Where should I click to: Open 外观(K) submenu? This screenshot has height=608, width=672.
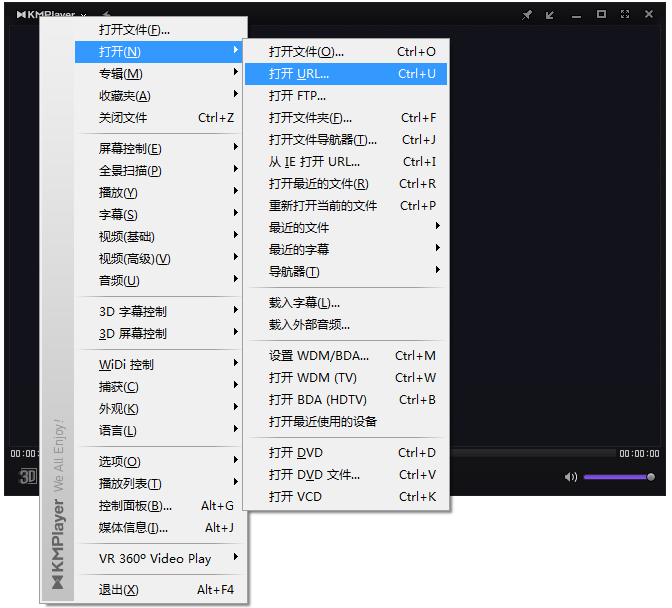[x=159, y=408]
